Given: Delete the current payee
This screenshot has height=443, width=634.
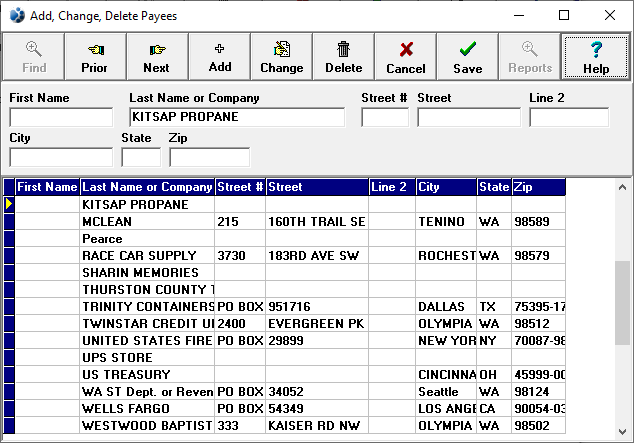Looking at the screenshot, I should [343, 57].
